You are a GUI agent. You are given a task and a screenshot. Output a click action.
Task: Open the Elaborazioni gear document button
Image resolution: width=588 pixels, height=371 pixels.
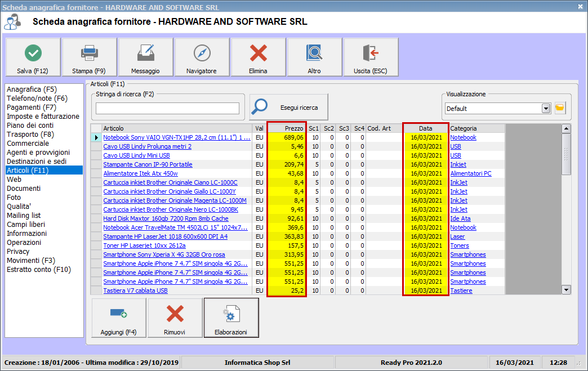pos(231,318)
